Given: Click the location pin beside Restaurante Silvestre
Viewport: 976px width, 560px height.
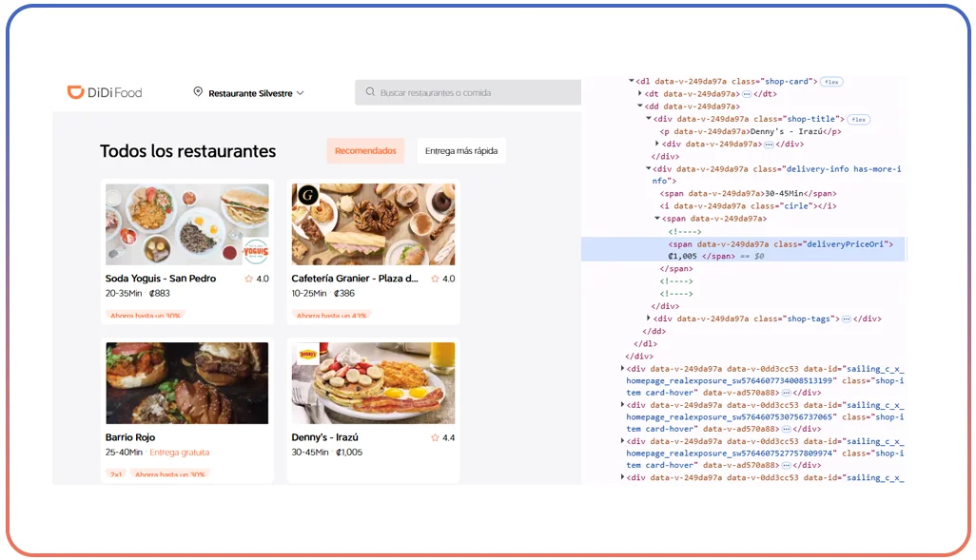Looking at the screenshot, I should click(197, 92).
